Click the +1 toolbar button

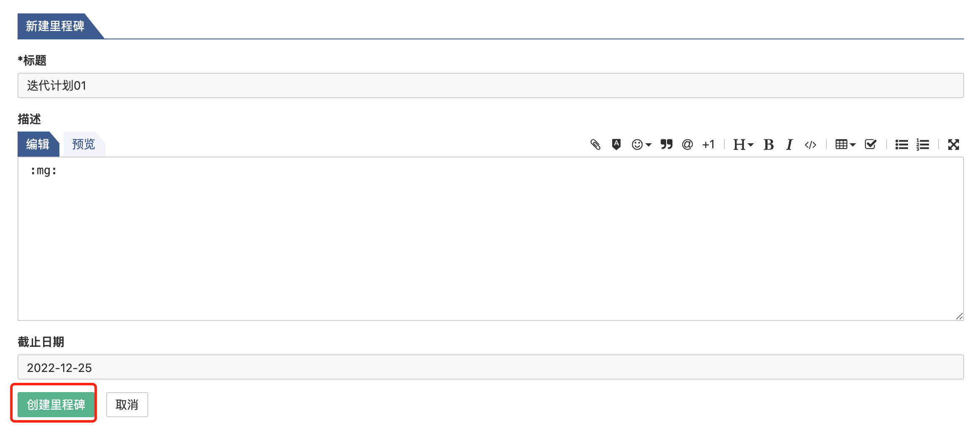(x=708, y=145)
